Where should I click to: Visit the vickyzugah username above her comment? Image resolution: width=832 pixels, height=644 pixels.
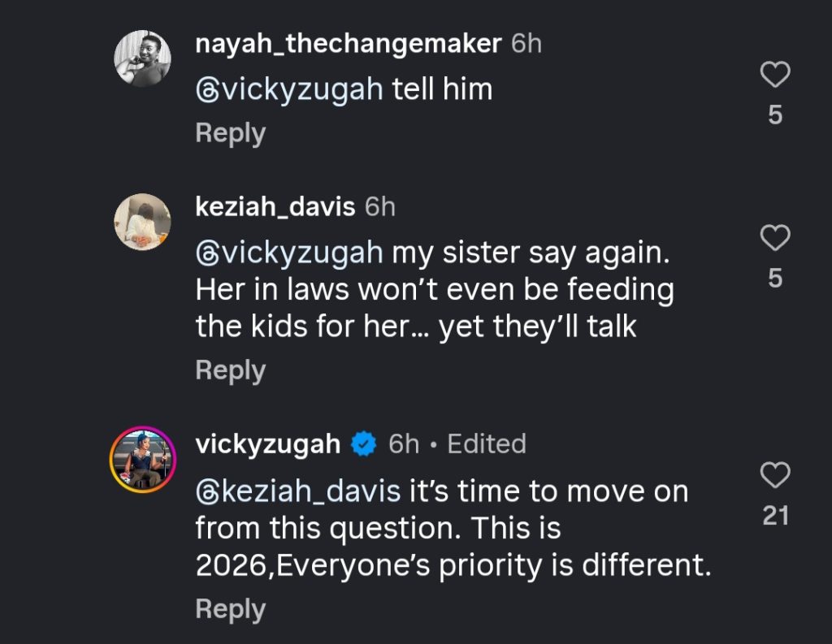tap(268, 444)
